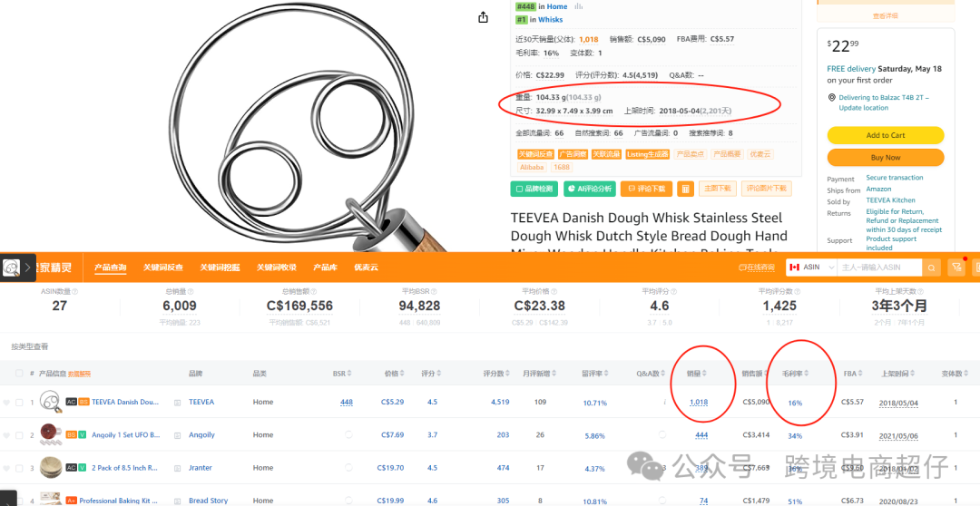Click the help icon beside 平均评分数
Screen dimensions: 980x506
(797, 292)
